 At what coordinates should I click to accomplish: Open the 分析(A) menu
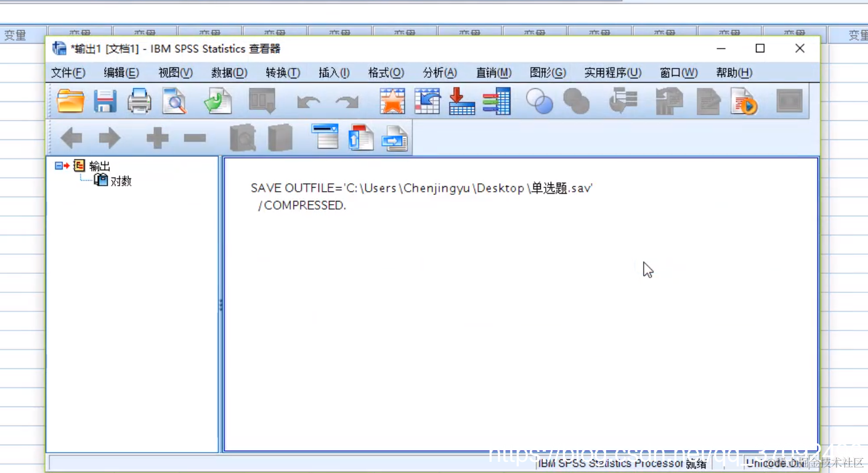(440, 73)
